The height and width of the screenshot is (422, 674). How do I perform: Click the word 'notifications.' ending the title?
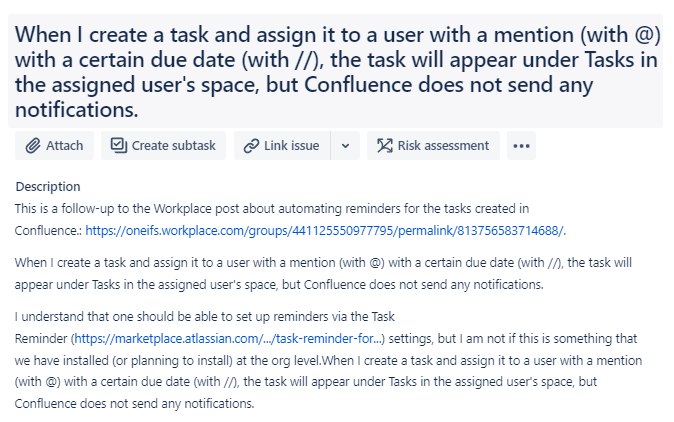(x=77, y=110)
